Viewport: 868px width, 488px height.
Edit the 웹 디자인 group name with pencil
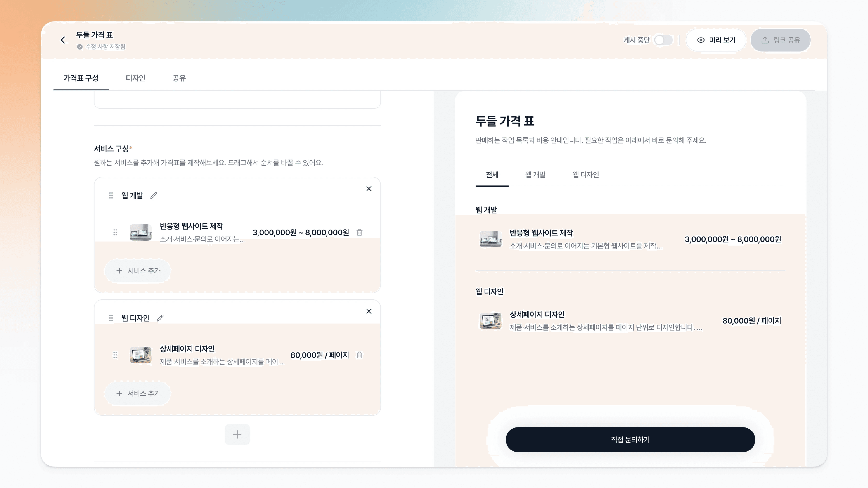pos(160,318)
